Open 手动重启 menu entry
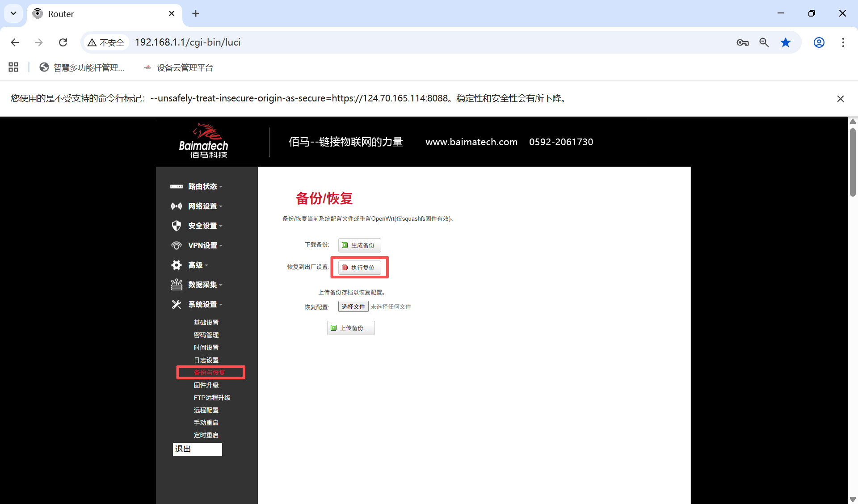The height and width of the screenshot is (504, 858). coord(206,423)
